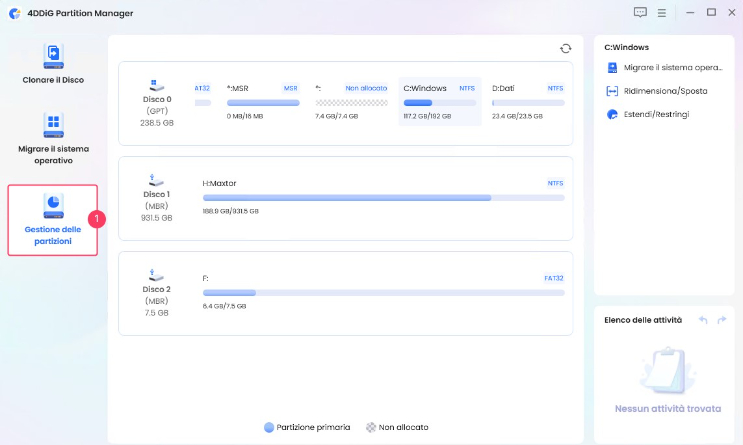Click the 117.2 GB/192 GB size text

click(x=427, y=116)
